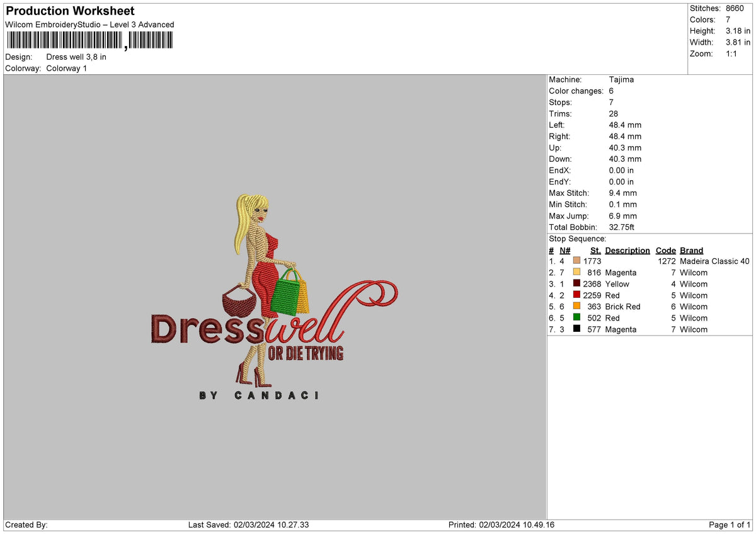Click 'Wilcom EmbroideryStudio – Level 3 Advanced' text
Viewport: 756px width, 534px height.
click(x=89, y=25)
